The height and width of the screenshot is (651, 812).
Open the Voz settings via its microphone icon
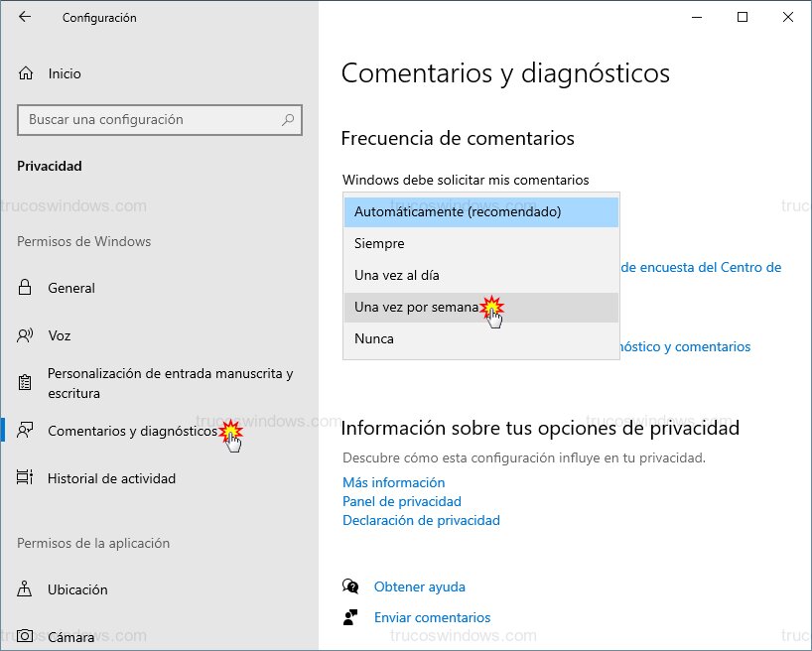tap(24, 335)
